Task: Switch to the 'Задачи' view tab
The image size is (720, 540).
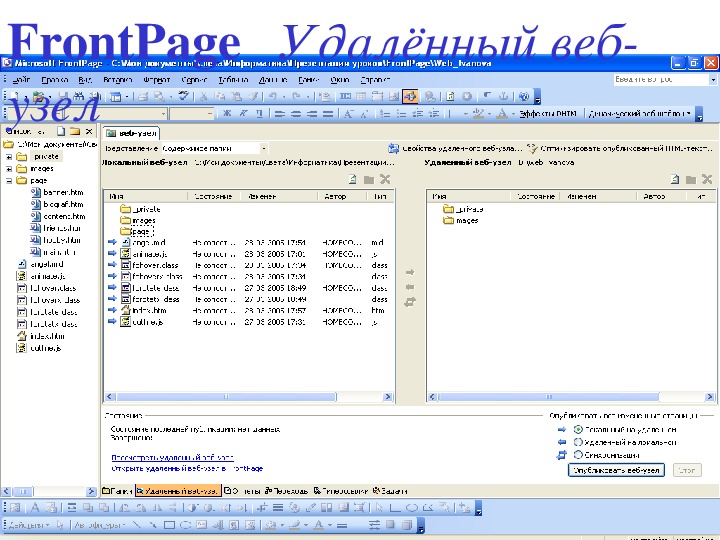Action: point(390,491)
